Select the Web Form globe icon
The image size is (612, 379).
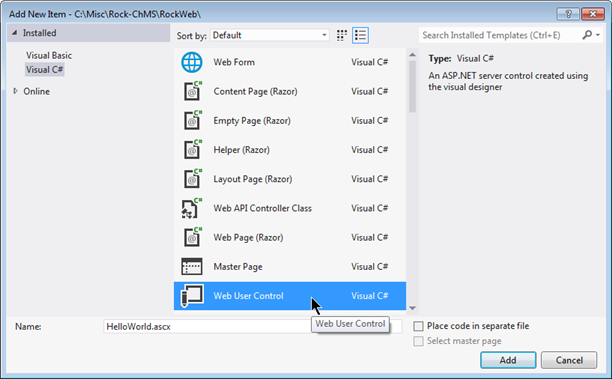pos(192,62)
